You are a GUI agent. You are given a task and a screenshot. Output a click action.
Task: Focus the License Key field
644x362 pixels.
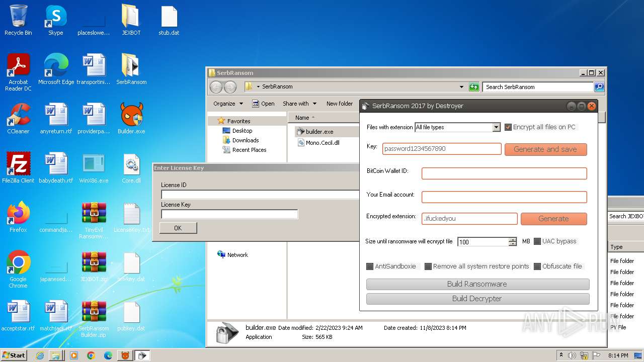point(229,214)
